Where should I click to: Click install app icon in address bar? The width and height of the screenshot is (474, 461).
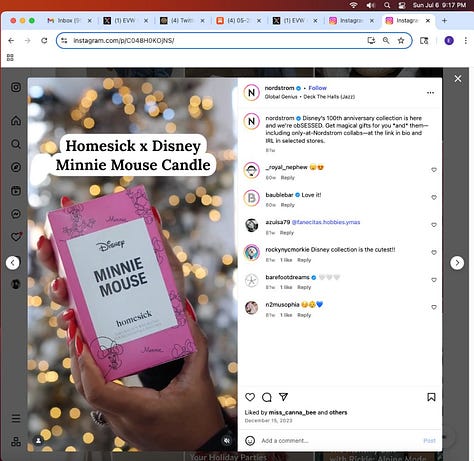pos(371,41)
